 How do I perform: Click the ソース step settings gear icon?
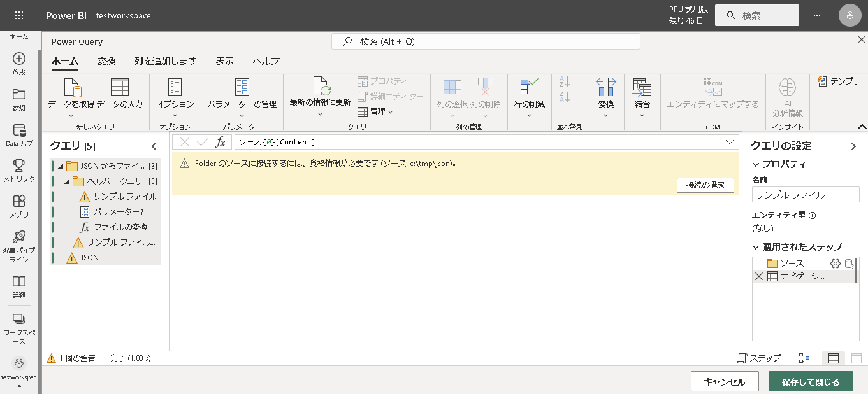835,264
